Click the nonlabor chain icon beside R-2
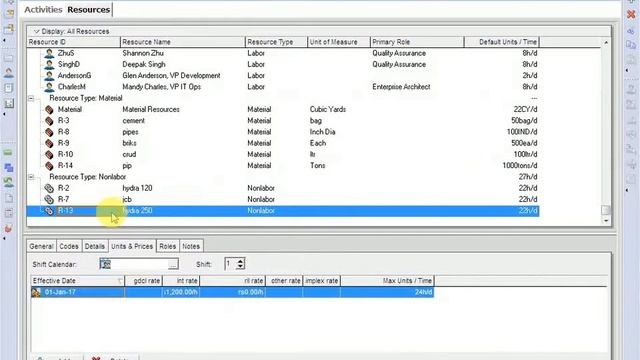 point(49,188)
